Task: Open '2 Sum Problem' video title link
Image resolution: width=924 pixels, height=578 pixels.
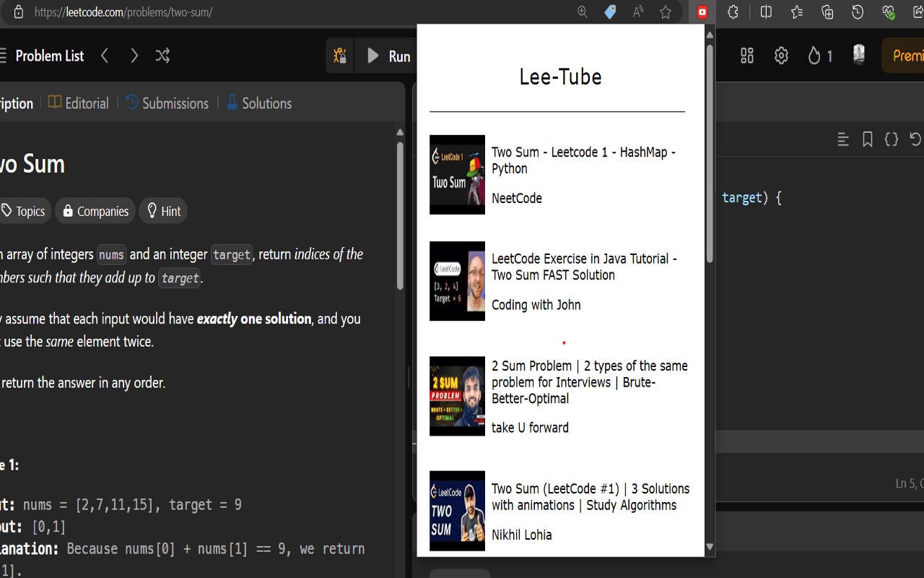Action: click(x=590, y=382)
